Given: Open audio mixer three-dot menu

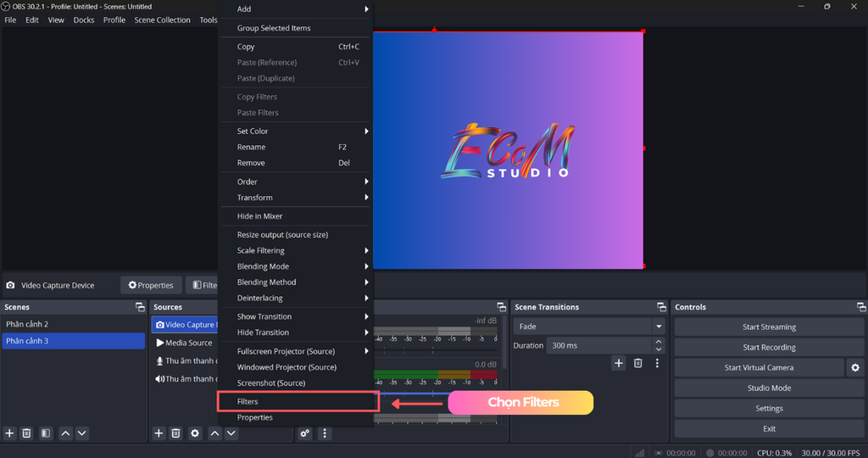Looking at the screenshot, I should coord(325,433).
